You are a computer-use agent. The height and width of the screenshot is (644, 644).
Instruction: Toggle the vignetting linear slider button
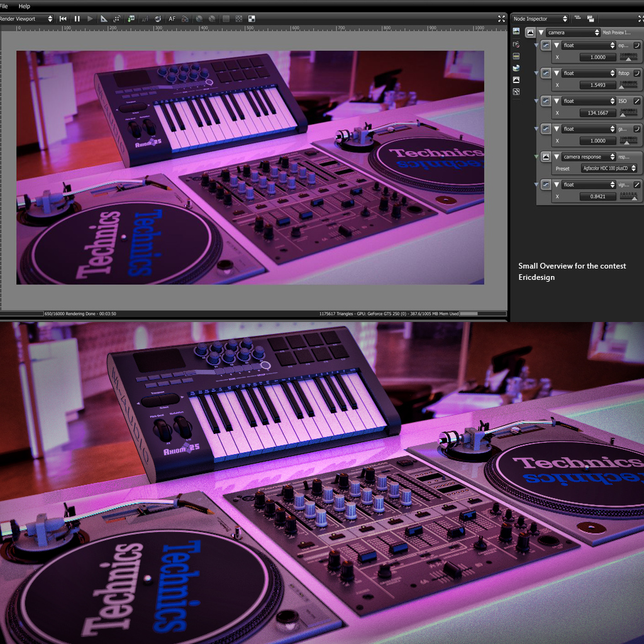tap(636, 185)
